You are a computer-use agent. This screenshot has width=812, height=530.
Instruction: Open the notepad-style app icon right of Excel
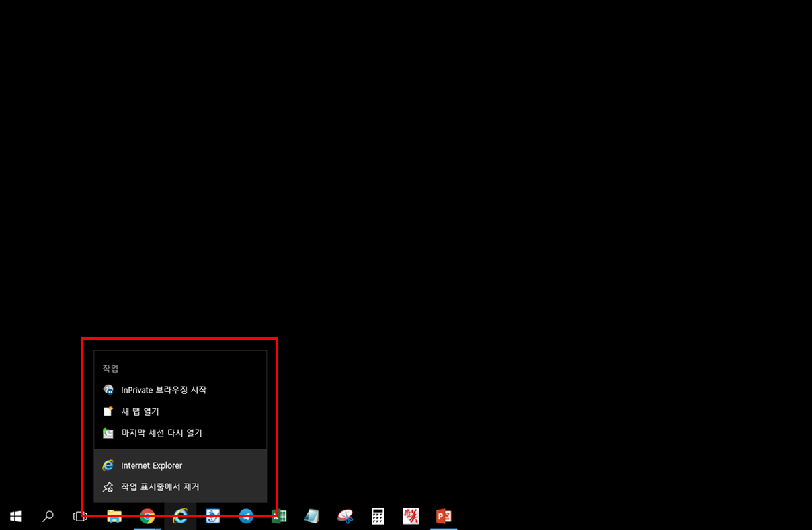pyautogui.click(x=312, y=516)
